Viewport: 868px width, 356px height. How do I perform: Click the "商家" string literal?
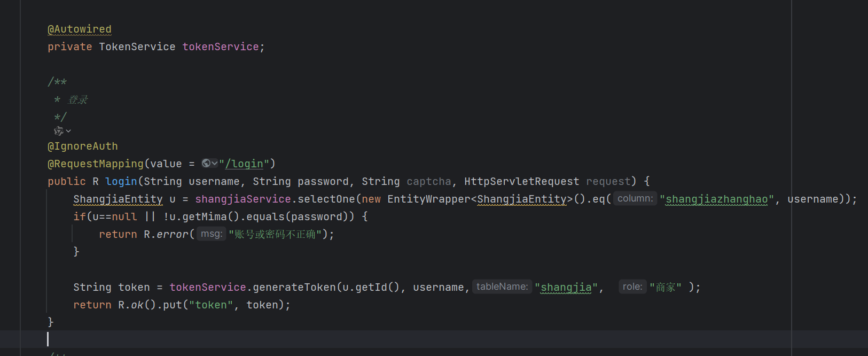click(x=666, y=287)
